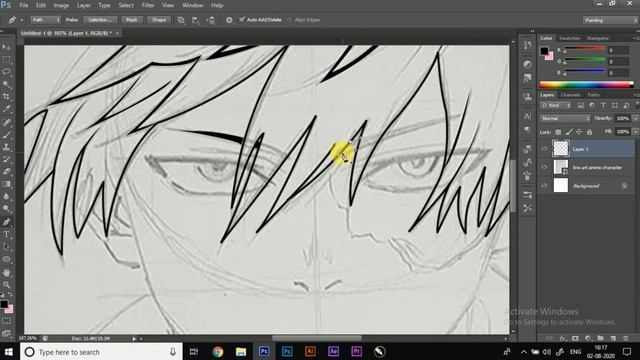
Task: Click foreground color swatch in Color panel
Action: tap(544, 51)
